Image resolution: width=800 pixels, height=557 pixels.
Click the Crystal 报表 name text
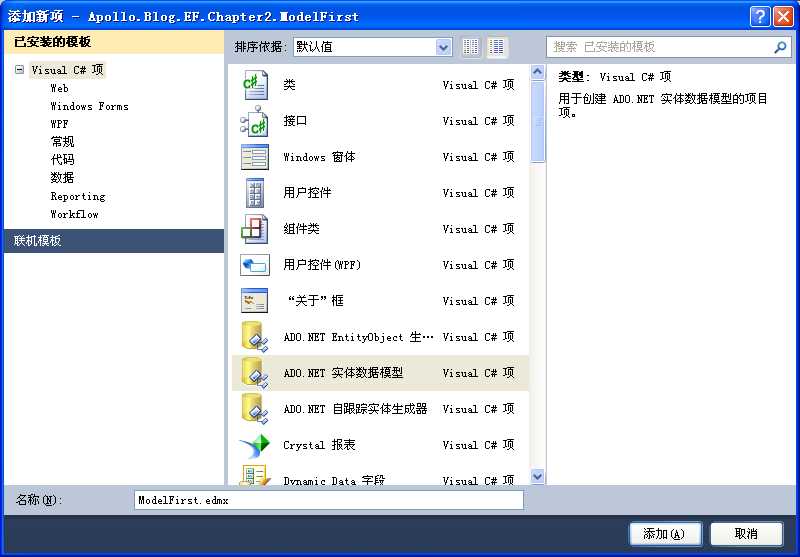319,445
